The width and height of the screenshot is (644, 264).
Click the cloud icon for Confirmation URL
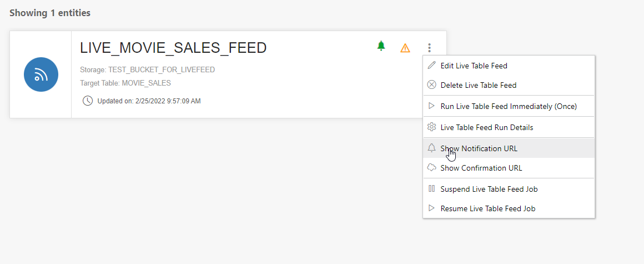[432, 168]
